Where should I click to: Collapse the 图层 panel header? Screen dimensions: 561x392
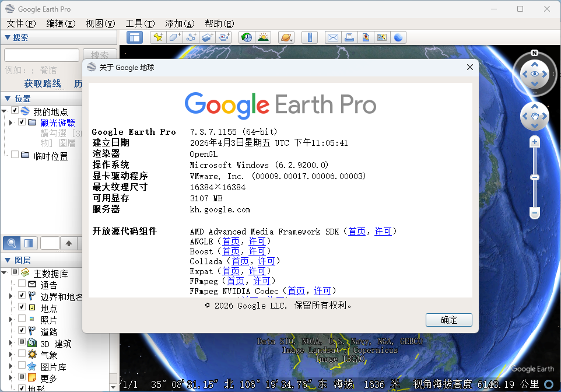8,260
